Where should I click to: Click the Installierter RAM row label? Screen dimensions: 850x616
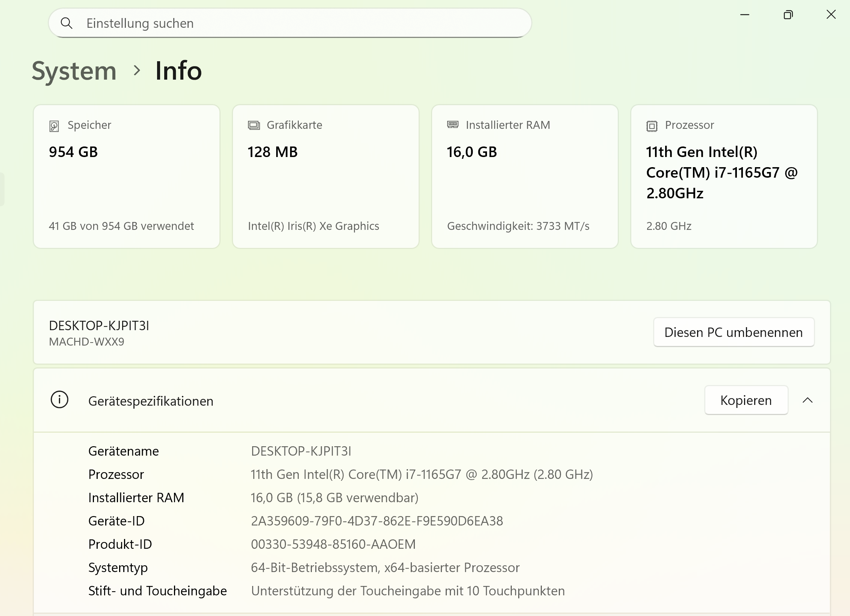click(136, 498)
